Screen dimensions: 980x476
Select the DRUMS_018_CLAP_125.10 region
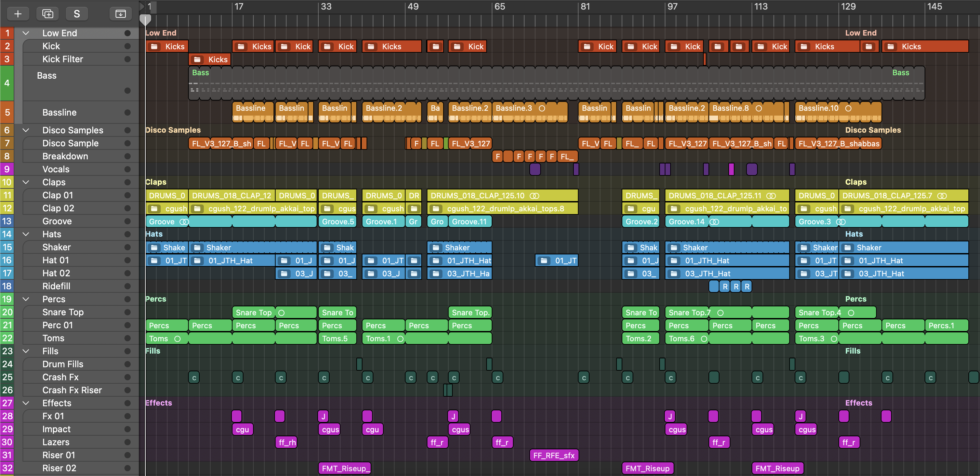click(x=502, y=196)
